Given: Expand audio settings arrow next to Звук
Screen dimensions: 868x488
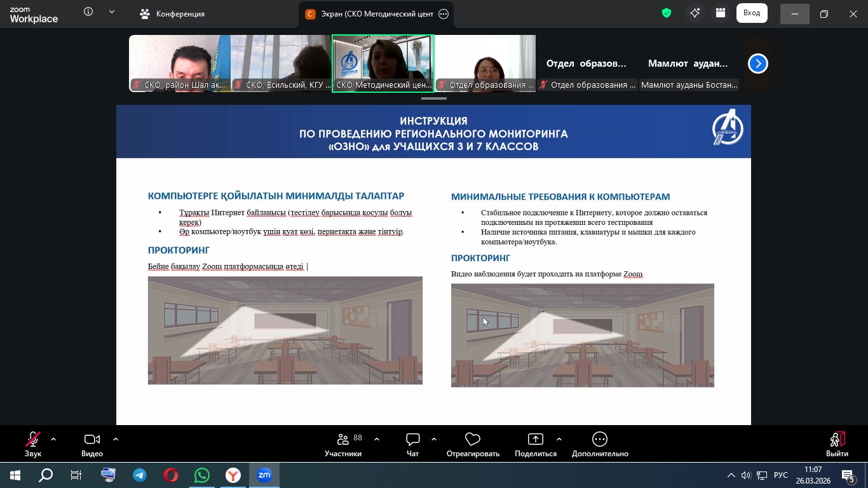Looking at the screenshot, I should [x=53, y=439].
